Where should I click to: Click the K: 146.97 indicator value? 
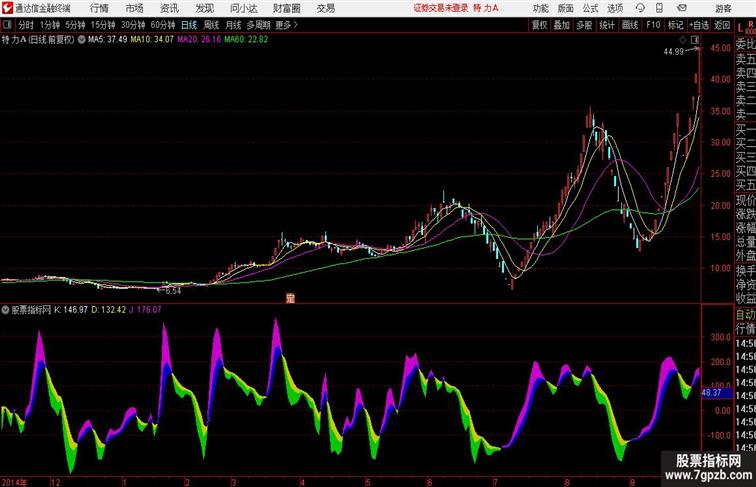(71, 310)
